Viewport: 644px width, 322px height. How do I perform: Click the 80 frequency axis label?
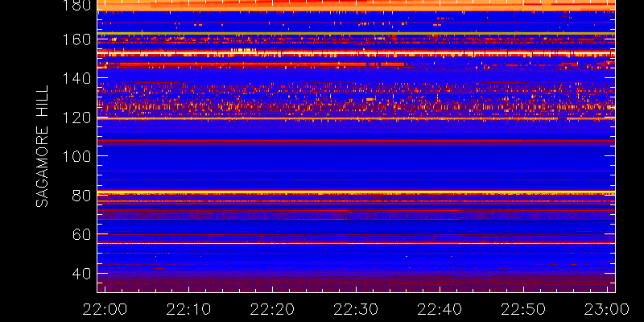point(81,196)
